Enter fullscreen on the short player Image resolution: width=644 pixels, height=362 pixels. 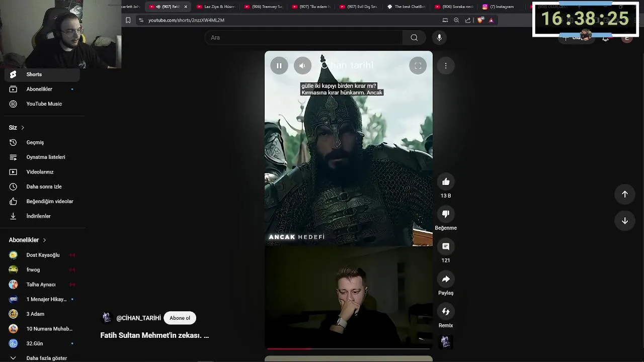[418, 66]
